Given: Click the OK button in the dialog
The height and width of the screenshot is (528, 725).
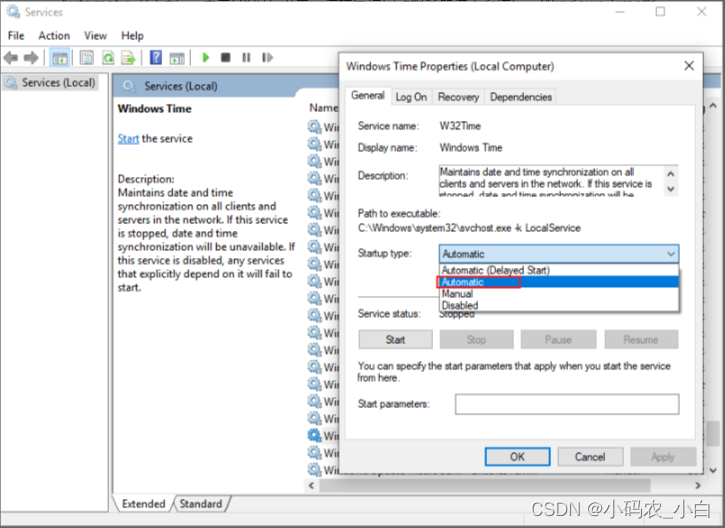Looking at the screenshot, I should pos(517,456).
